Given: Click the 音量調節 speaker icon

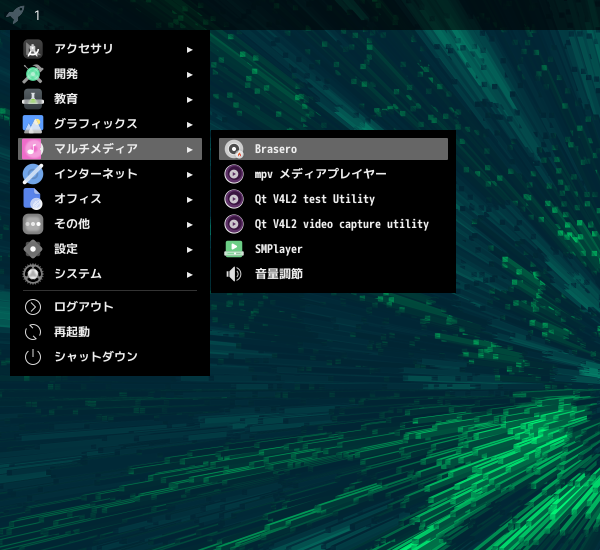Looking at the screenshot, I should 234,274.
